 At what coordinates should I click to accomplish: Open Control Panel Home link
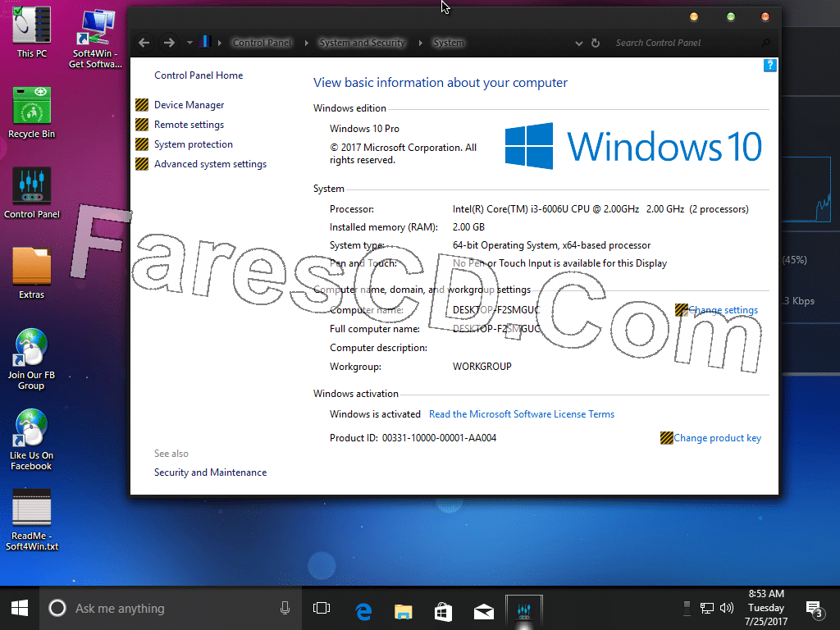199,75
